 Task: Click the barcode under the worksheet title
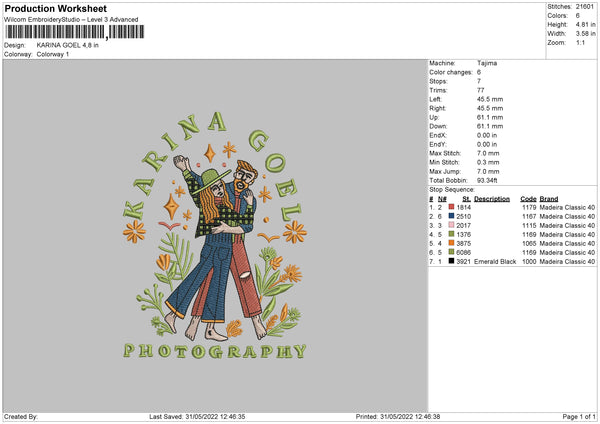(x=75, y=32)
